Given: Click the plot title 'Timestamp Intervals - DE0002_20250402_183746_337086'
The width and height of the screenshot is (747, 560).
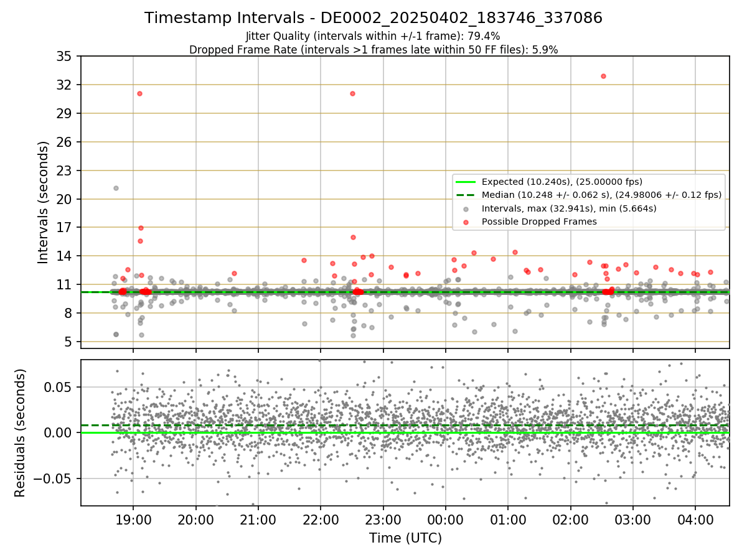Looking at the screenshot, I should [x=374, y=18].
